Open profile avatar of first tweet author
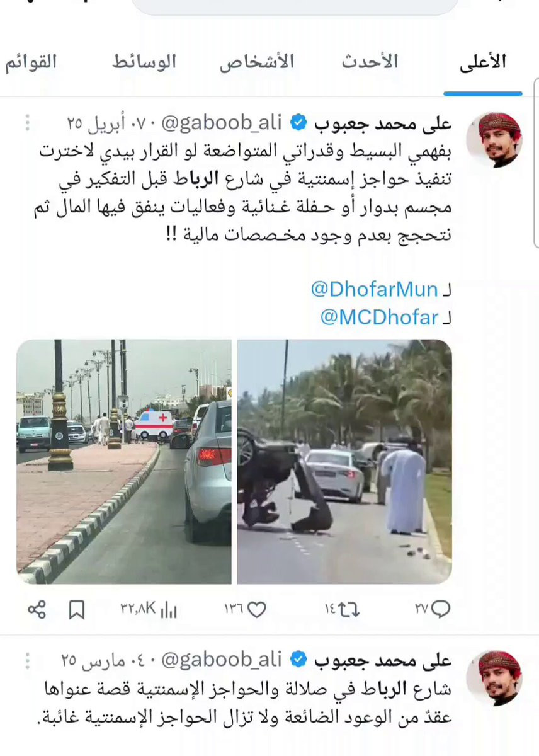 click(494, 140)
